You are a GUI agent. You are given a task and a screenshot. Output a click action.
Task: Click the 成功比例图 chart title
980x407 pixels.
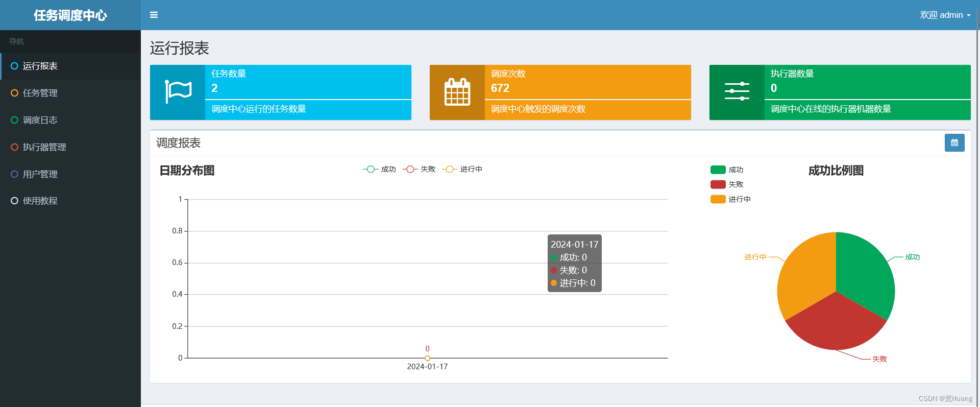tap(836, 171)
